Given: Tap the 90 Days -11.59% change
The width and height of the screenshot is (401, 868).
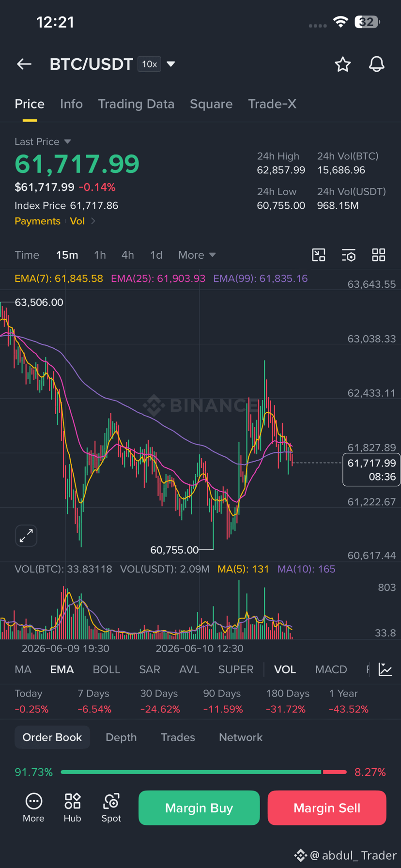Looking at the screenshot, I should [x=223, y=701].
